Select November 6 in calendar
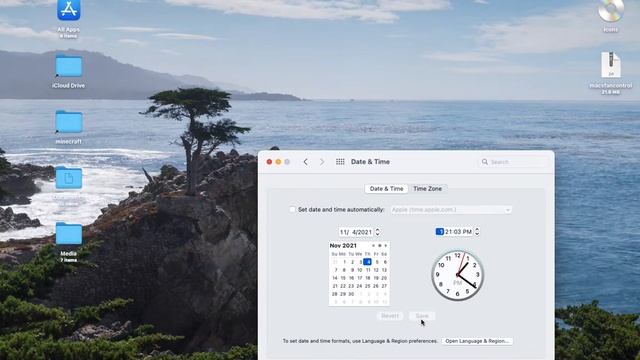The image size is (640, 360). [x=384, y=262]
